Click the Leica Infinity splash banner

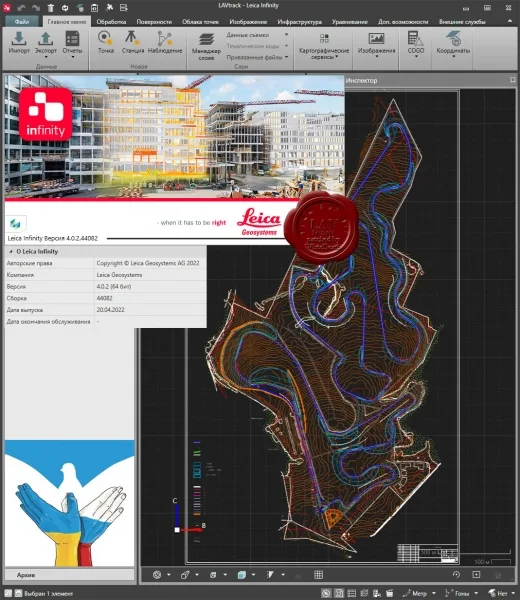point(174,137)
